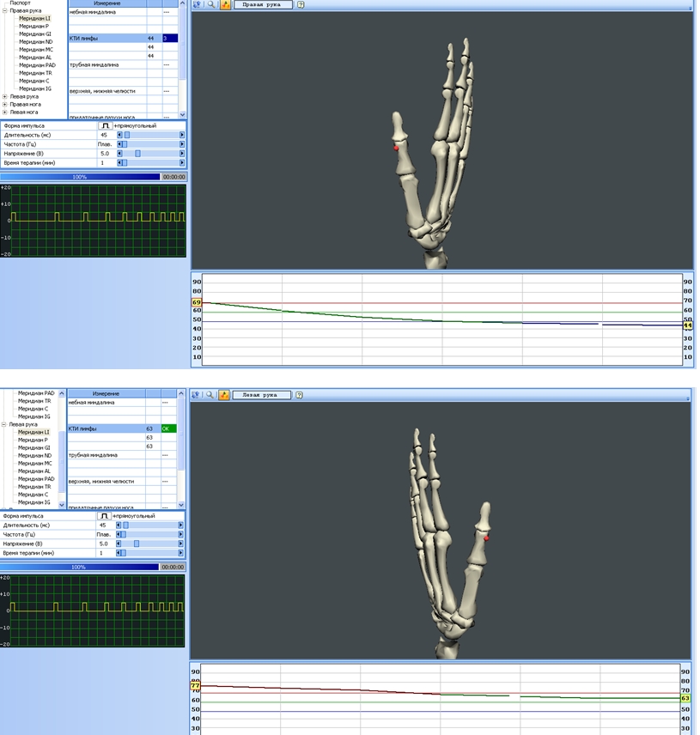Image resolution: width=700 pixels, height=735 pixels.
Task: Expand the Правая нога tree node
Action: pos(5,104)
